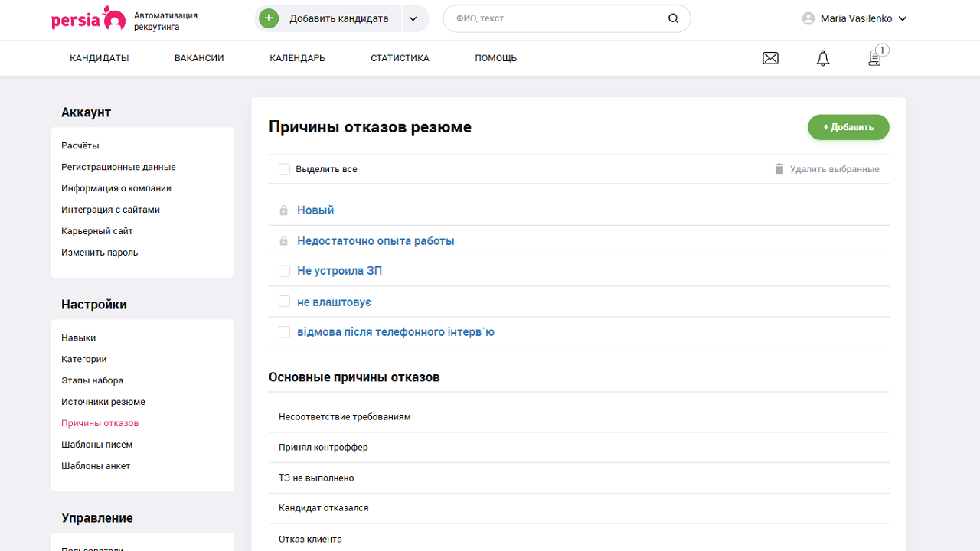Screen dimensions: 980x551
Task: Click the notifications bell icon
Action: [822, 57]
